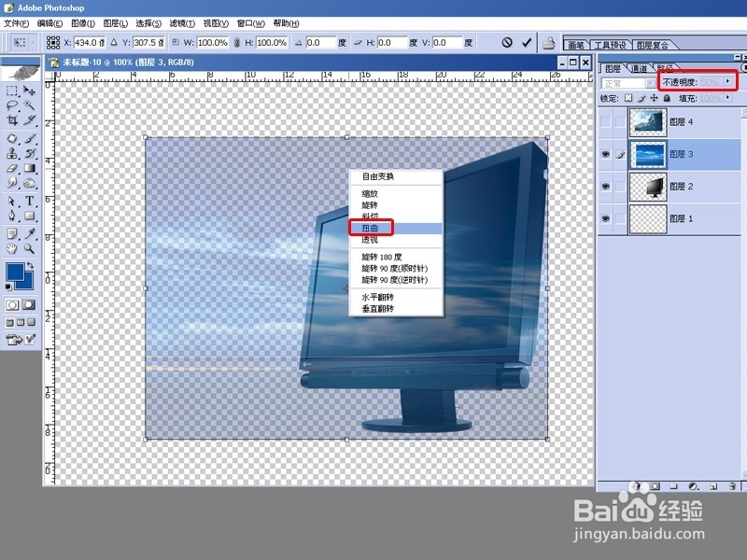Select the 图层复合 panel tab
This screenshot has height=560, width=747.
[651, 44]
